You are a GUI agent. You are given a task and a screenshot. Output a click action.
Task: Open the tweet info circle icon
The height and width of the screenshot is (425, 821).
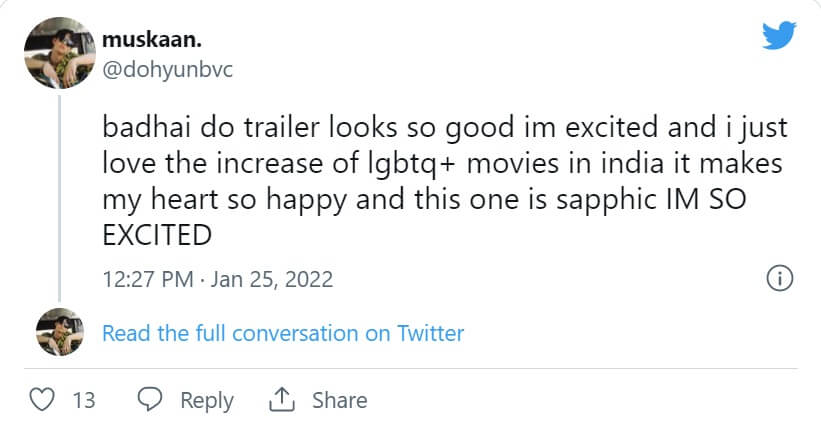point(779,278)
